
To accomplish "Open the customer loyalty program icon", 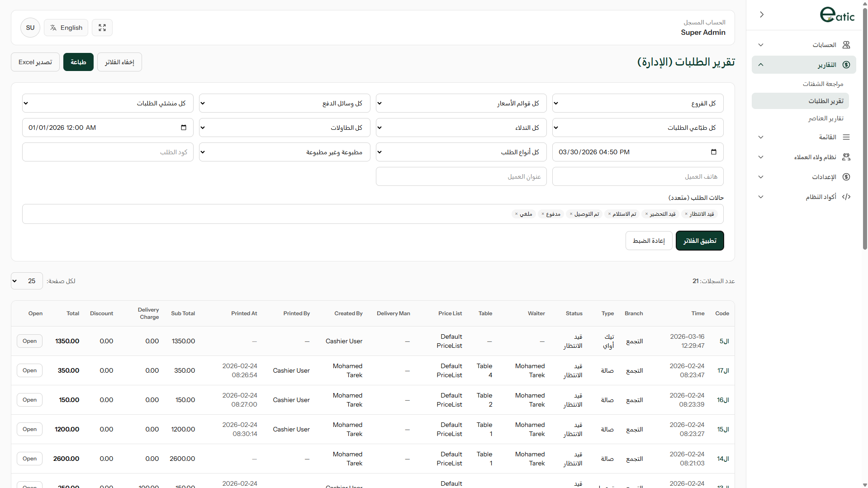I will [847, 156].
